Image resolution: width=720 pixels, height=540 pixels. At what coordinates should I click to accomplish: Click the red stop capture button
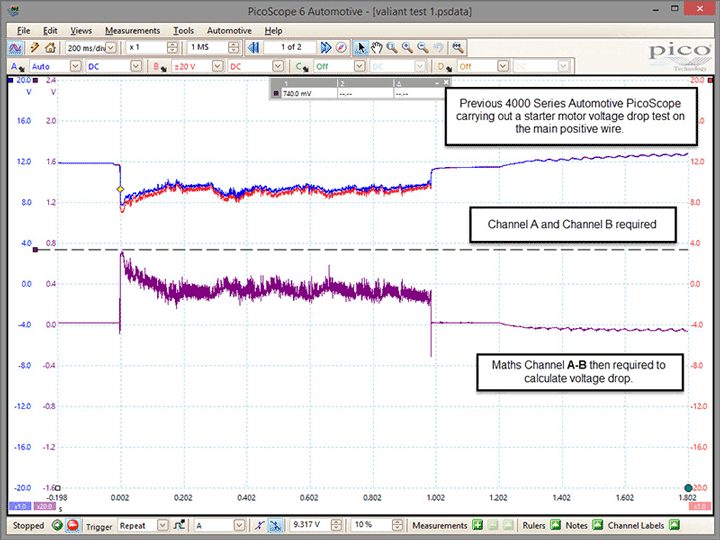click(73, 525)
